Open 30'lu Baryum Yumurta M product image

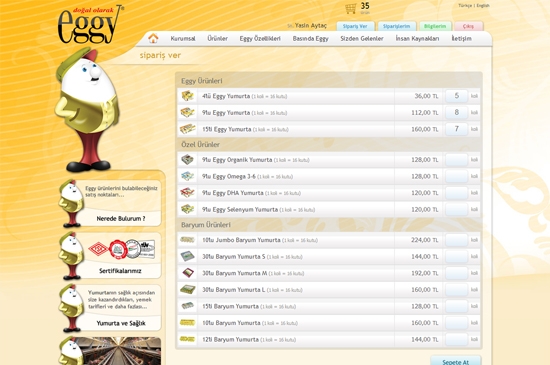click(188, 273)
